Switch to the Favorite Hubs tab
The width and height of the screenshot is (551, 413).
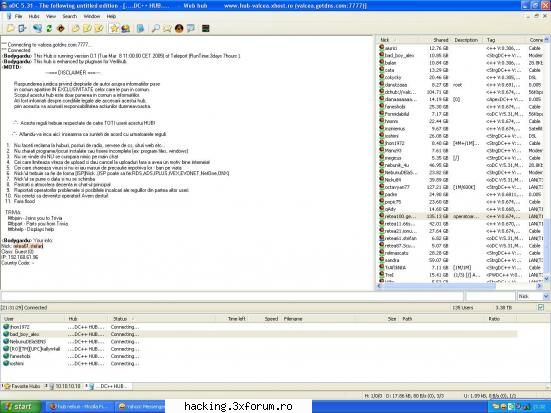[x=23, y=386]
